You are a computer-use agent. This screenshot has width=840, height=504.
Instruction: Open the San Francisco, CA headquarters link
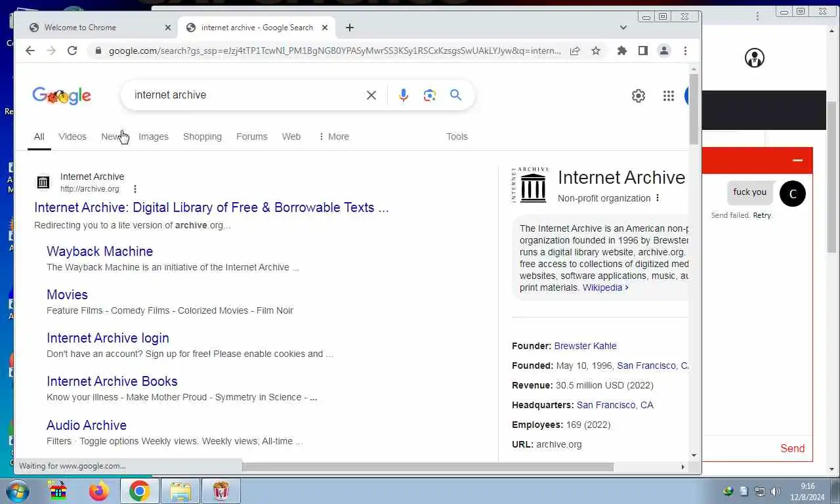pyautogui.click(x=615, y=405)
